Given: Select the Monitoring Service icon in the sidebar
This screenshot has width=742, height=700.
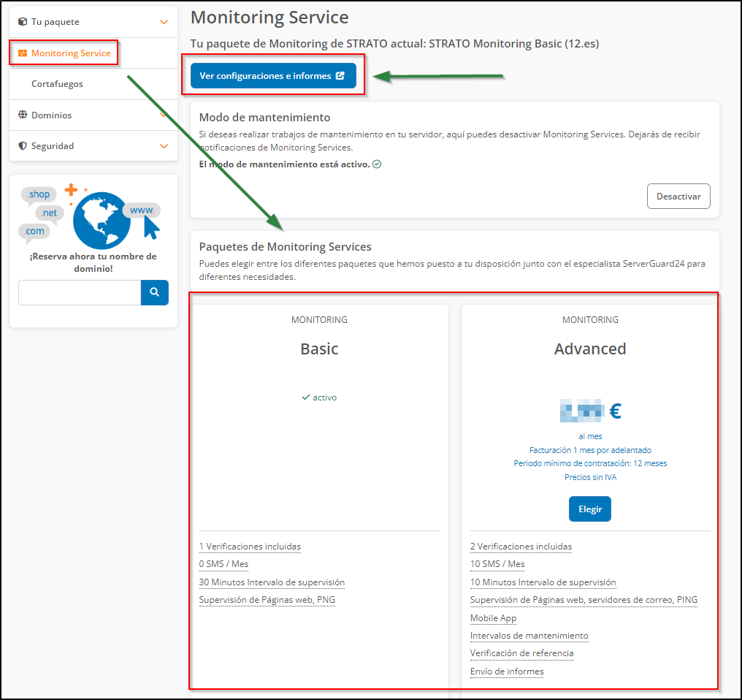Looking at the screenshot, I should (x=24, y=53).
